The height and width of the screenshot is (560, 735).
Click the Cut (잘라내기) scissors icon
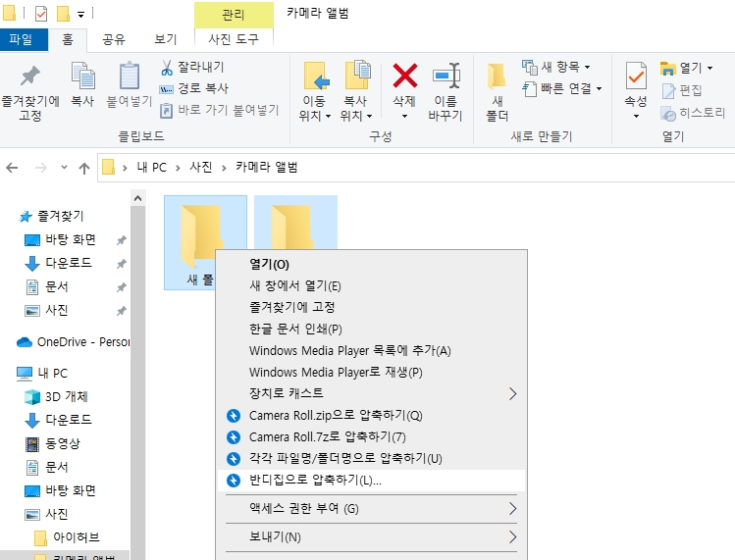click(167, 68)
